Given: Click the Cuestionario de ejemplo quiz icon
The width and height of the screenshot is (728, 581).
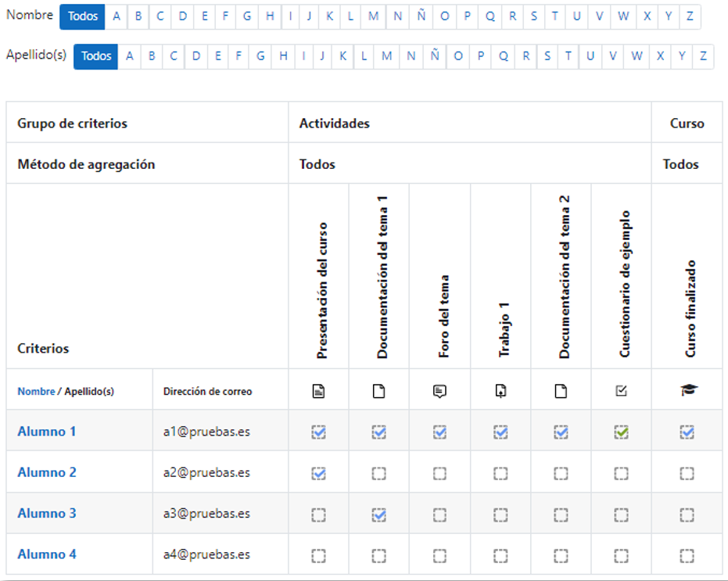Looking at the screenshot, I should (x=622, y=391).
